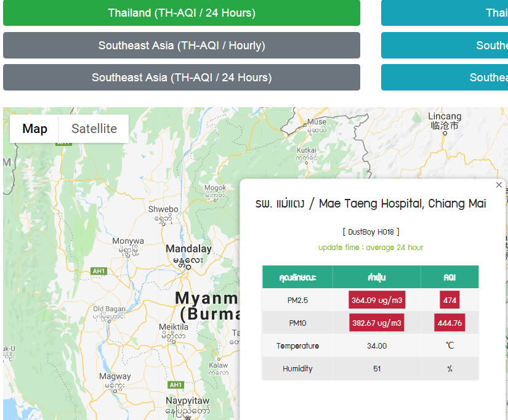This screenshot has width=508, height=420.
Task: Click the AH1 road shield below Monywa
Action: click(x=99, y=271)
